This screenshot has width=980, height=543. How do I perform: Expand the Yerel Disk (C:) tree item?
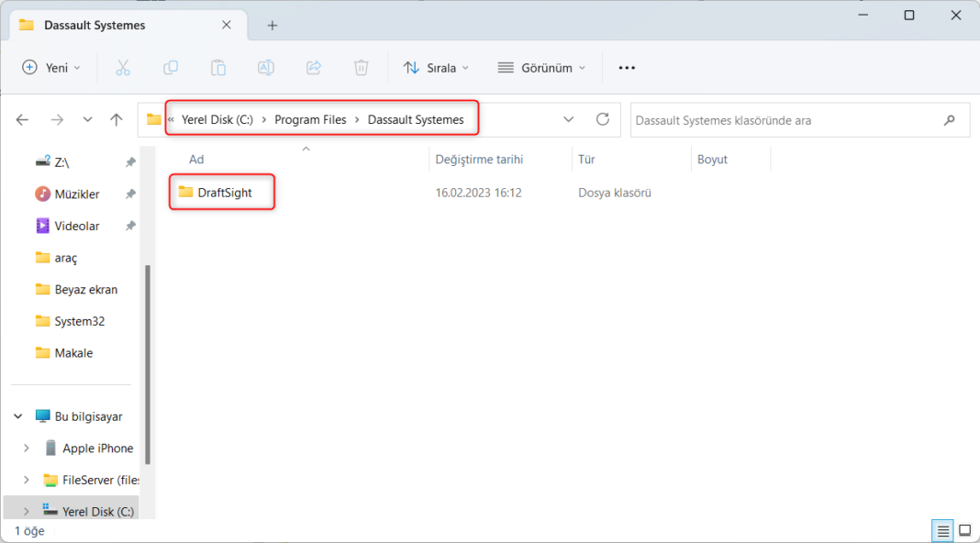coord(26,511)
